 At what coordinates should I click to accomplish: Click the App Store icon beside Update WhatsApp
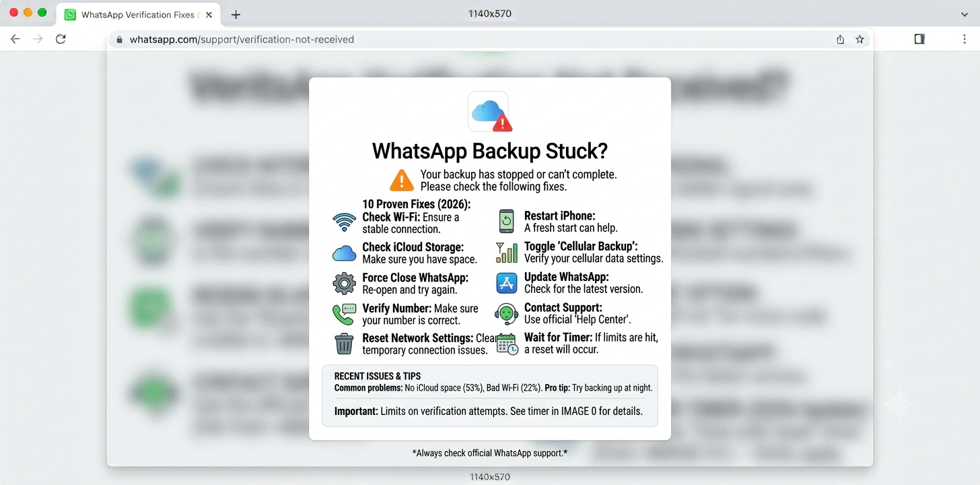(506, 283)
